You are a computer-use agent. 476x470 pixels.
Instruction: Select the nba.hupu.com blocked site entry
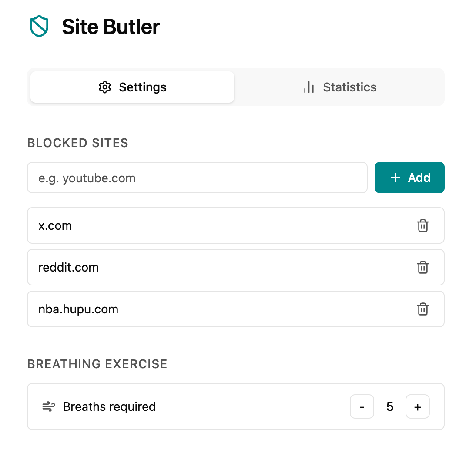[x=236, y=309]
